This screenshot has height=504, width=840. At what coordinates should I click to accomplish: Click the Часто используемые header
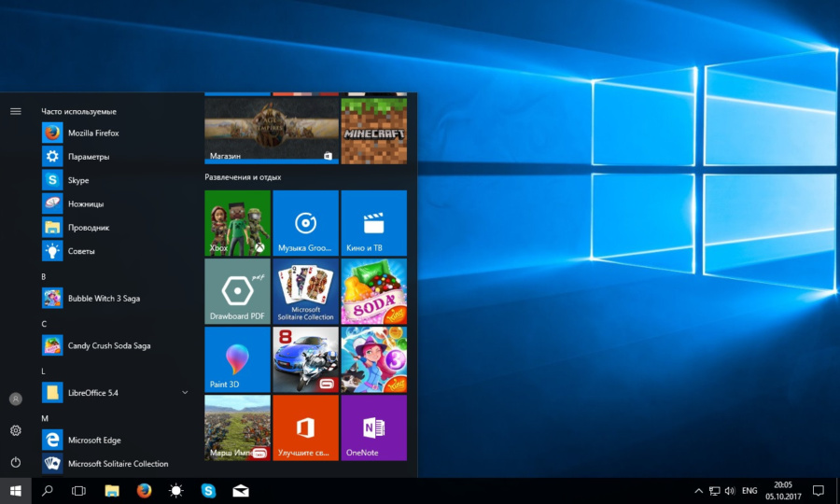[x=78, y=111]
